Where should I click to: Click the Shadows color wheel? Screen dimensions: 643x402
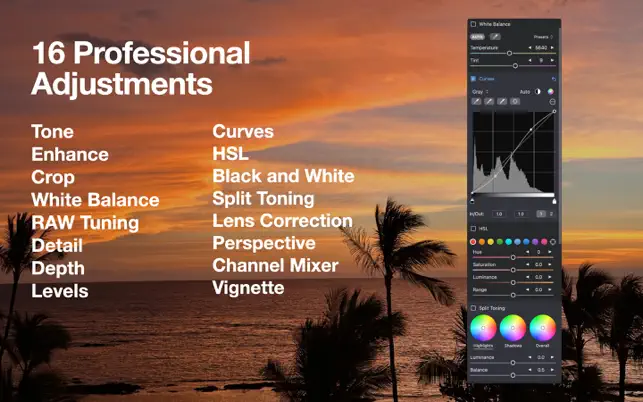coord(513,328)
